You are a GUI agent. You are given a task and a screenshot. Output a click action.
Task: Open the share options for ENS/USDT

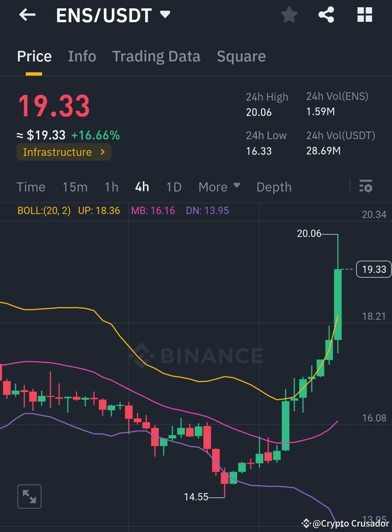click(326, 15)
